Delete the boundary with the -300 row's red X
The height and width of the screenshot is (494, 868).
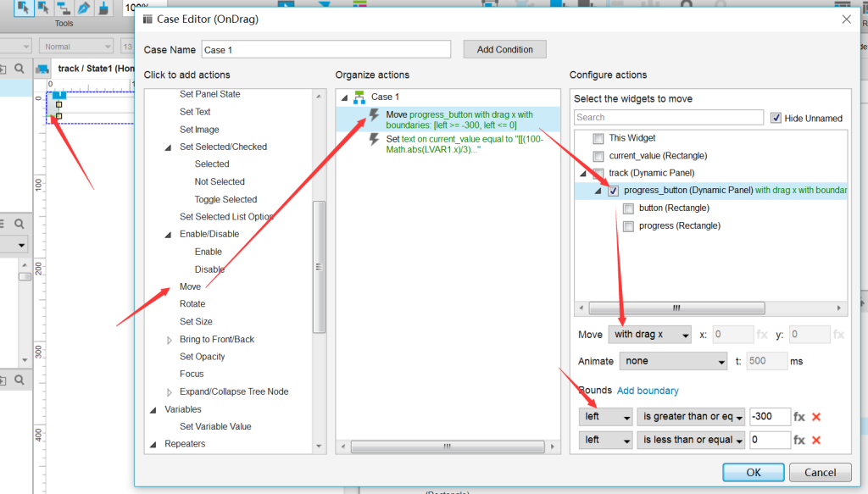pyautogui.click(x=816, y=417)
